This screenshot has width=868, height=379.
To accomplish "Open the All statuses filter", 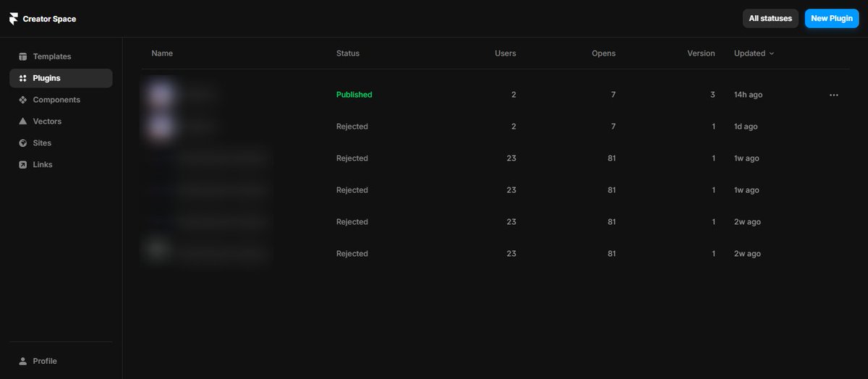I will click(770, 19).
